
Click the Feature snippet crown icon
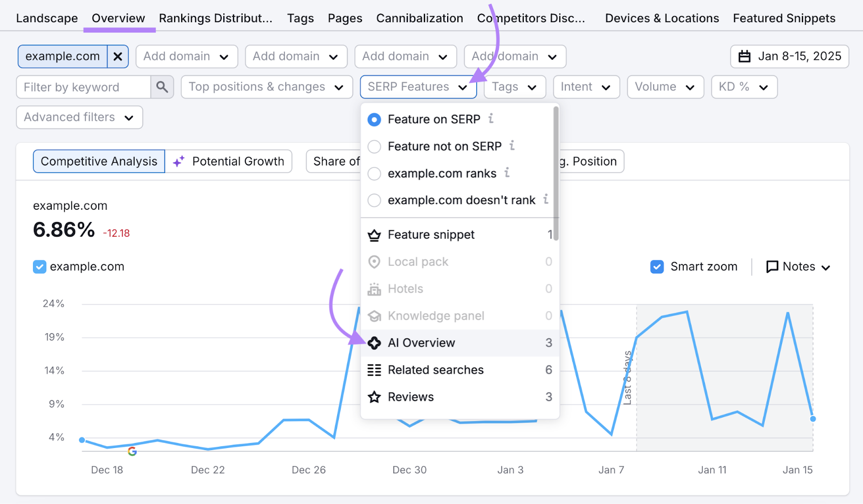click(374, 235)
